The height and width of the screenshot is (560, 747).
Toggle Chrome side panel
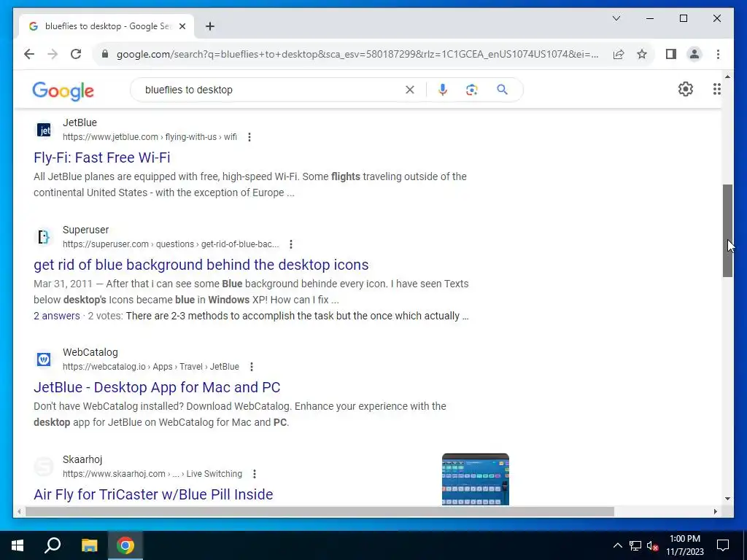671,54
